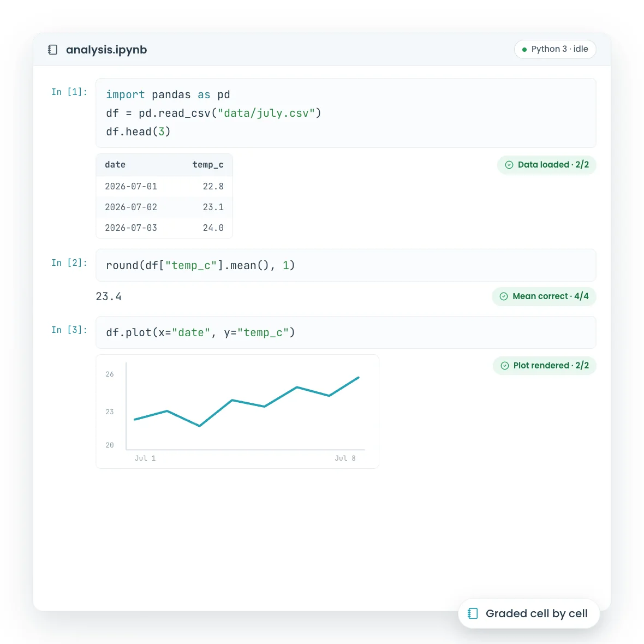
Task: Click the round mean code cell
Action: [x=346, y=265]
